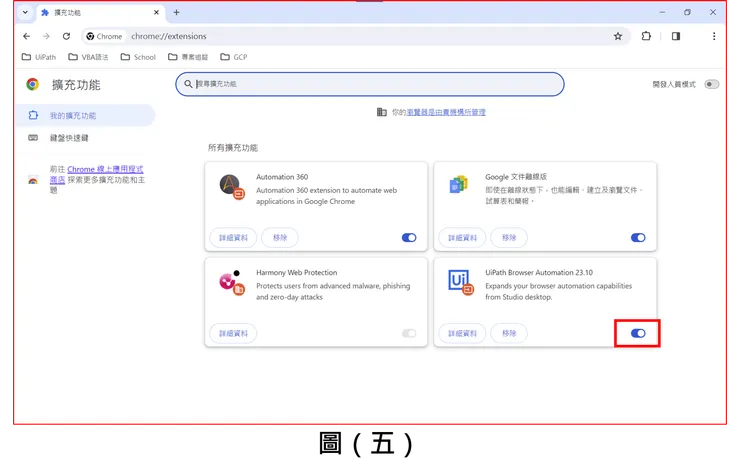Click the Automation 360 extension icon
The width and height of the screenshot is (740, 475).
[232, 187]
